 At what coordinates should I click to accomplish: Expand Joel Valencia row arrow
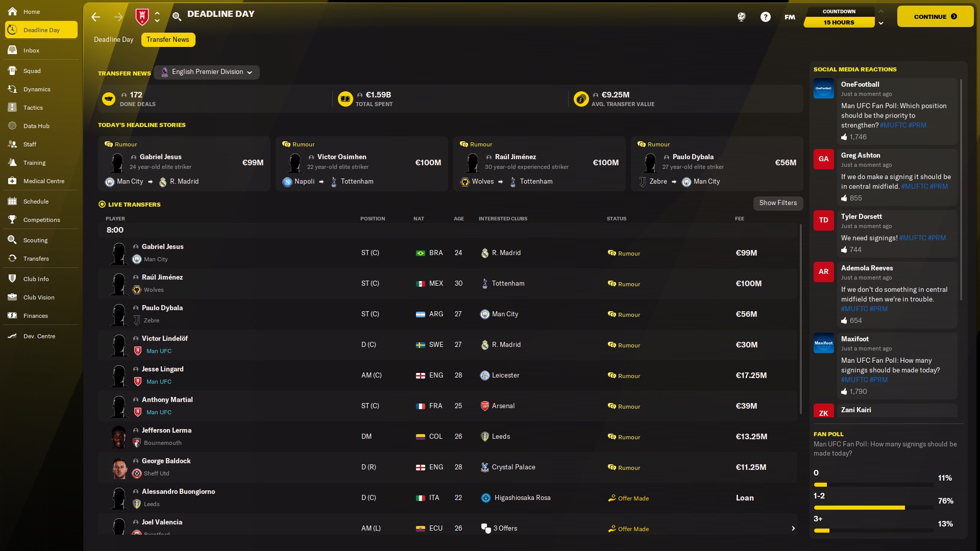793,529
